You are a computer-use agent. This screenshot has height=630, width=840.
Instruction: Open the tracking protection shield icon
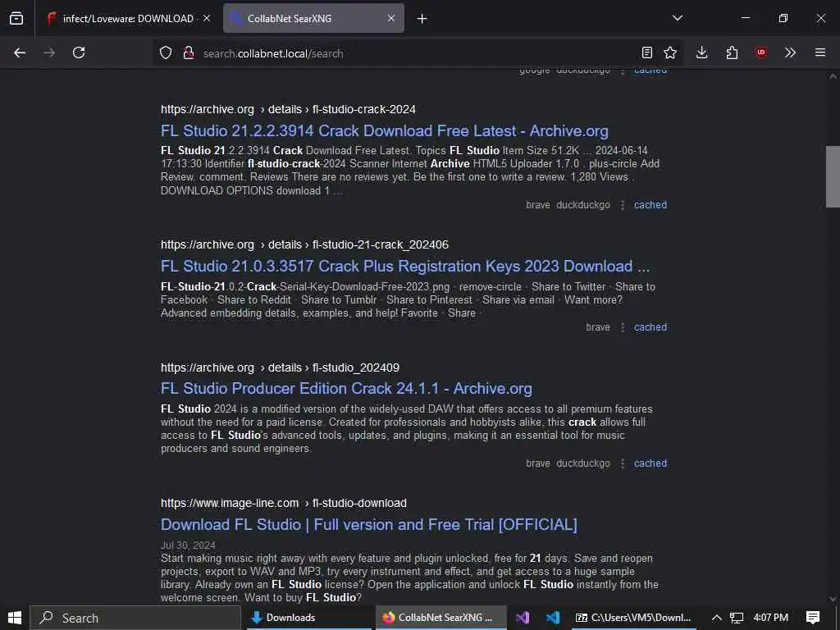pos(166,53)
